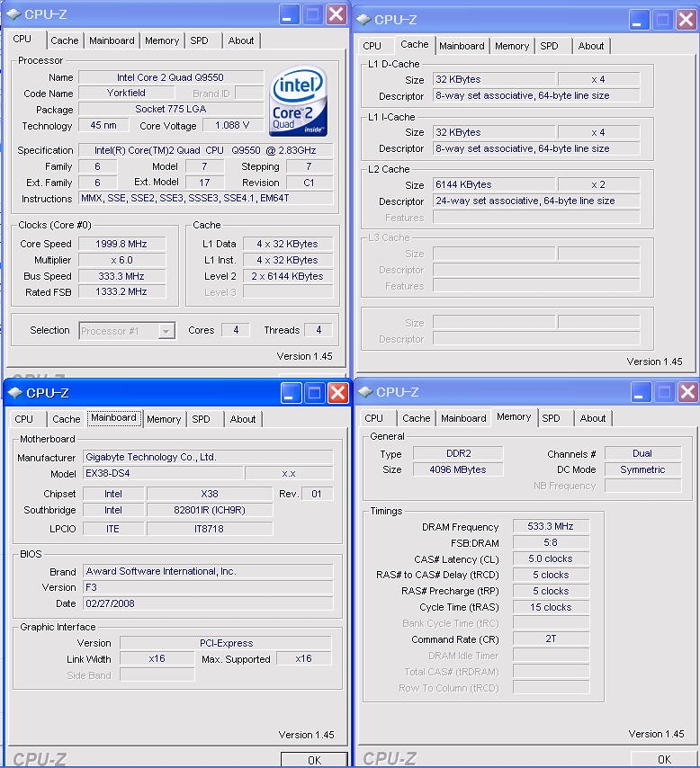Click the PCI-Express graphic interface version
This screenshot has height=768, width=700.
click(x=226, y=643)
